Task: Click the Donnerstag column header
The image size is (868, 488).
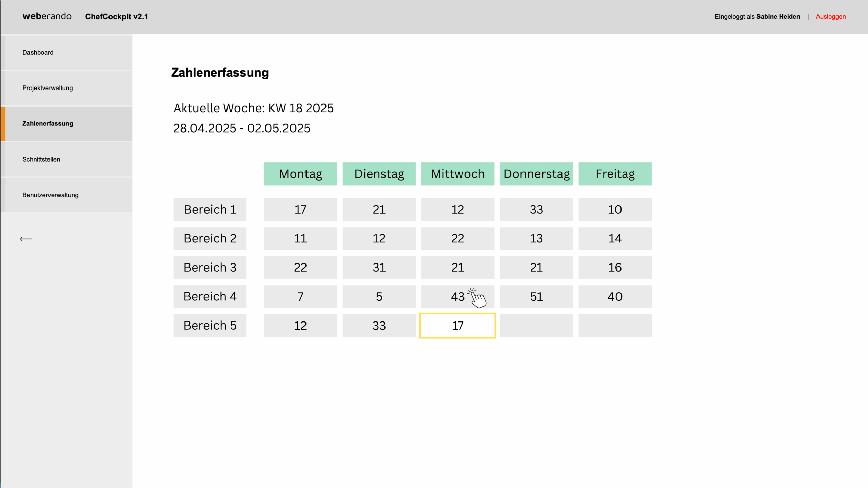Action: (536, 174)
